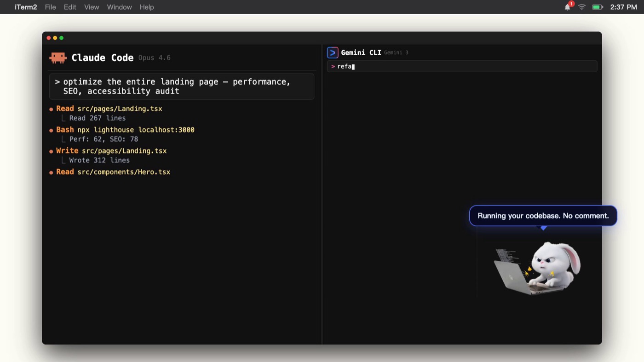
Task: Click the Bash npx lighthouse command line
Action: coord(122,130)
